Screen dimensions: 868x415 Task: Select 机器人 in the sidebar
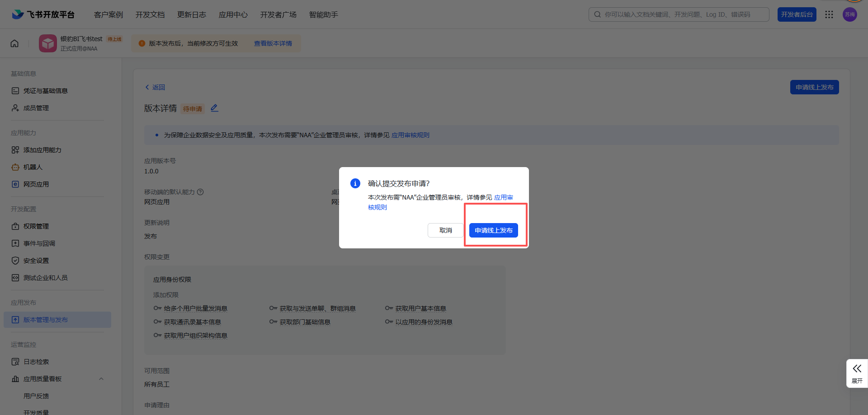pos(33,167)
